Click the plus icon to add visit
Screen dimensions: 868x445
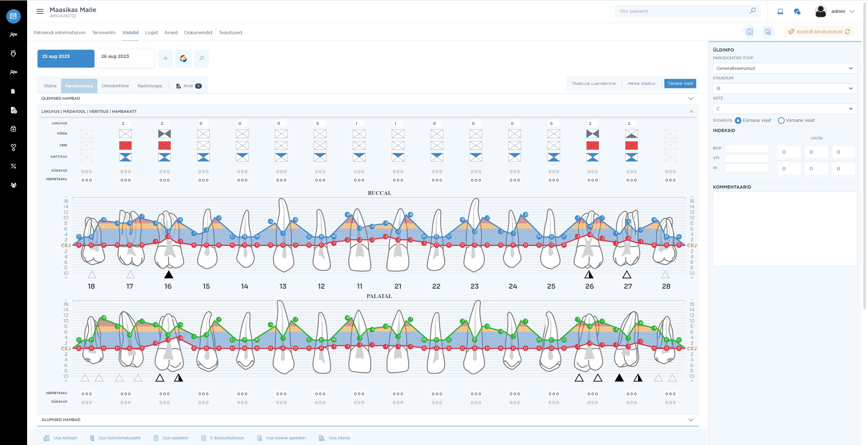pos(165,58)
